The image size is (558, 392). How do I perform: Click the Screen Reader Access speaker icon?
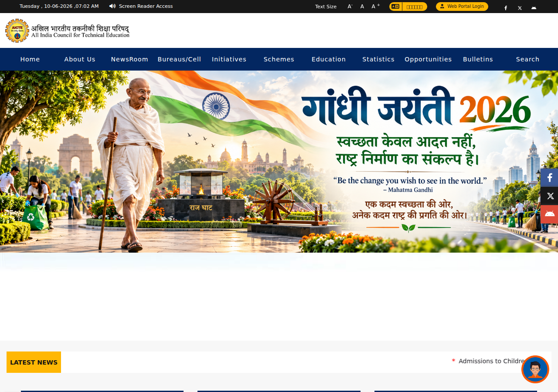point(112,6)
